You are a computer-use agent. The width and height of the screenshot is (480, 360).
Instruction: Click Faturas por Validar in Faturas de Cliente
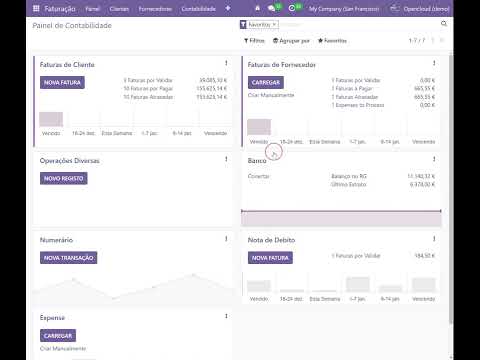pos(148,80)
